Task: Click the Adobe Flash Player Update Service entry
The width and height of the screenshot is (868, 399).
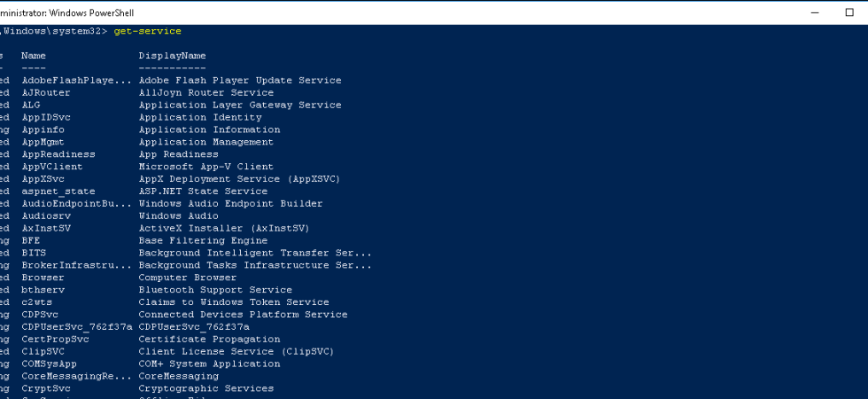Action: tap(240, 81)
